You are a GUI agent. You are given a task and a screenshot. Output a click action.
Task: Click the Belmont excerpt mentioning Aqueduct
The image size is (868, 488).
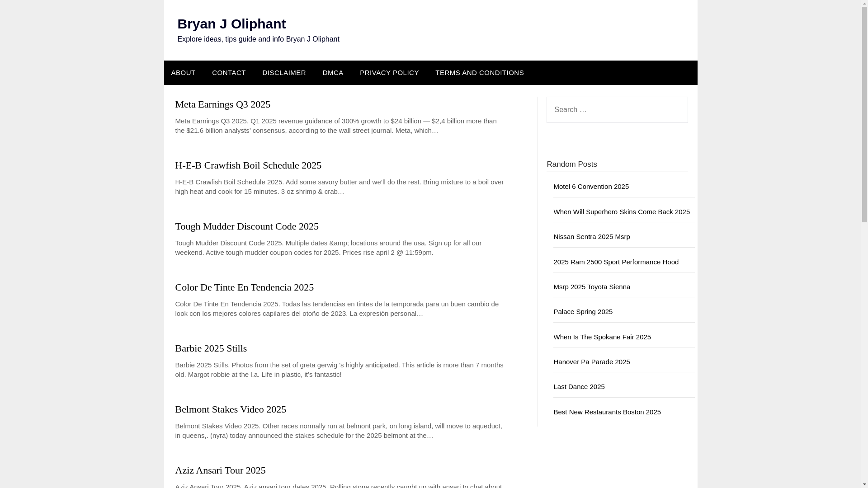(339, 431)
